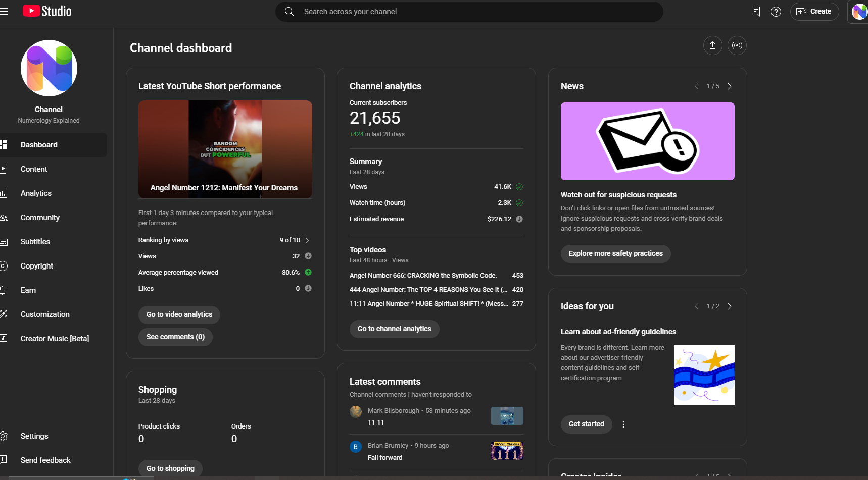Go to next Ideas for you card

pos(730,306)
